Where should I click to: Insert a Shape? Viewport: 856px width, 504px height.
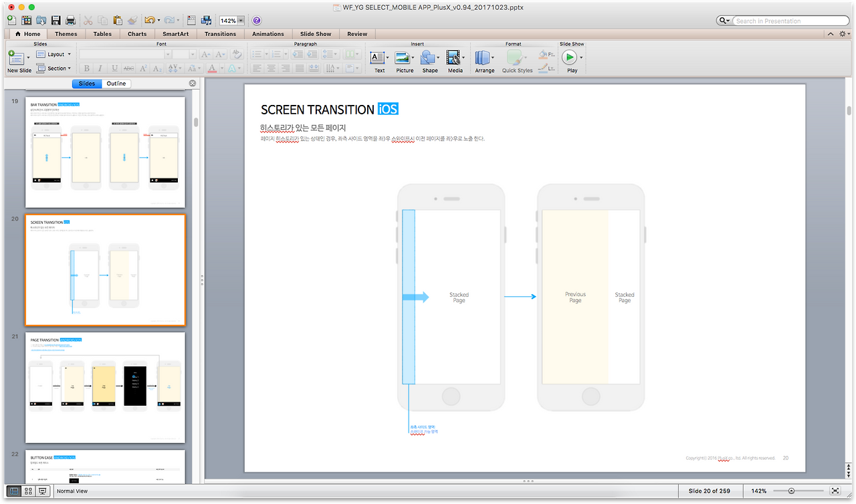pyautogui.click(x=430, y=61)
